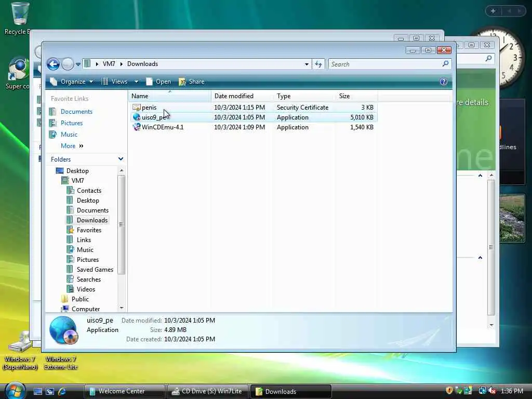The width and height of the screenshot is (532, 399).
Task: Click the folder tree scrollbar thumb
Action: click(x=122, y=224)
